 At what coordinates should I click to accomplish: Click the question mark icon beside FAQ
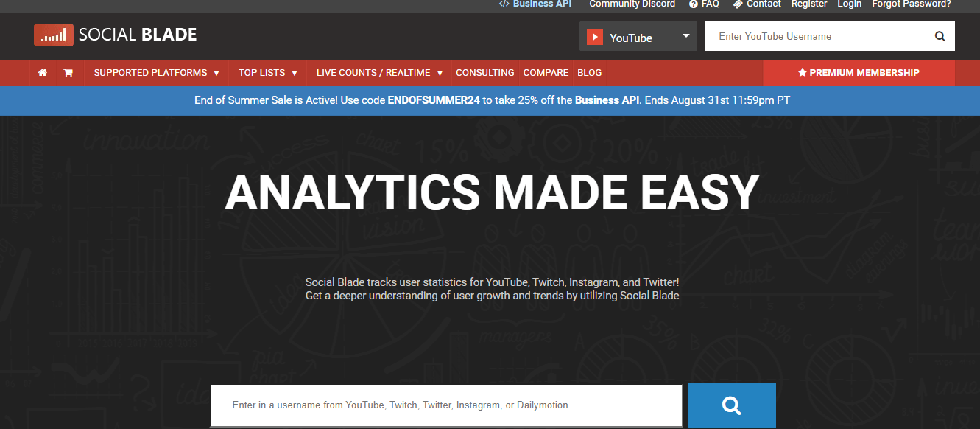(693, 4)
